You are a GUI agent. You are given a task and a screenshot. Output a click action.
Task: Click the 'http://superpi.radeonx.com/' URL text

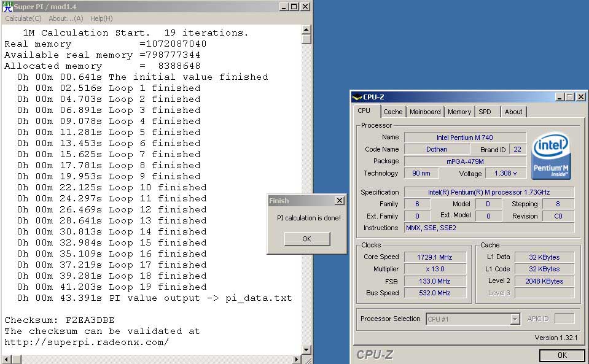[x=87, y=343]
